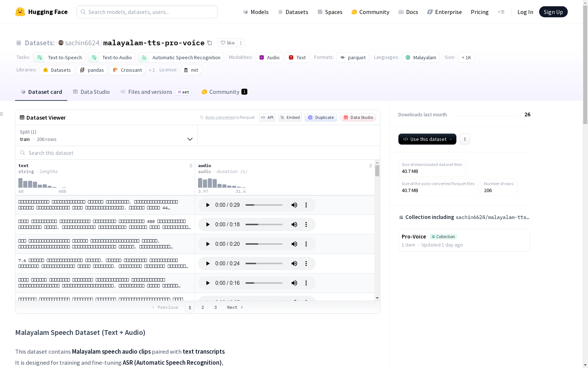The image size is (588, 368).
Task: Switch to the Data Studio tab
Action: click(x=92, y=92)
